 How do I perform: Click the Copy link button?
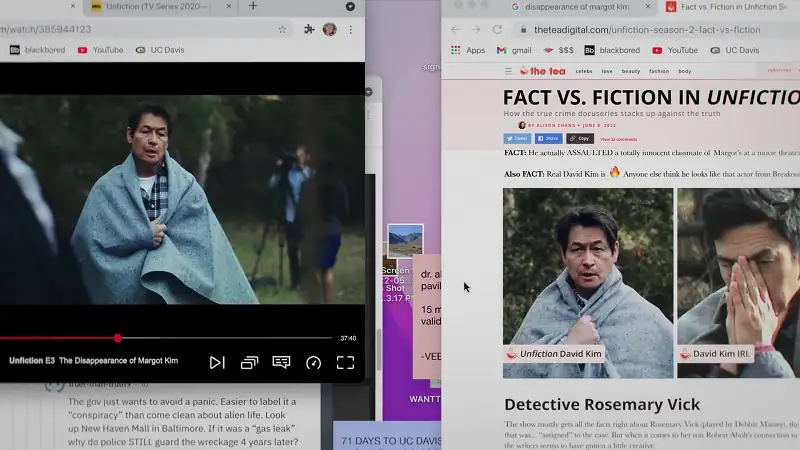click(579, 139)
